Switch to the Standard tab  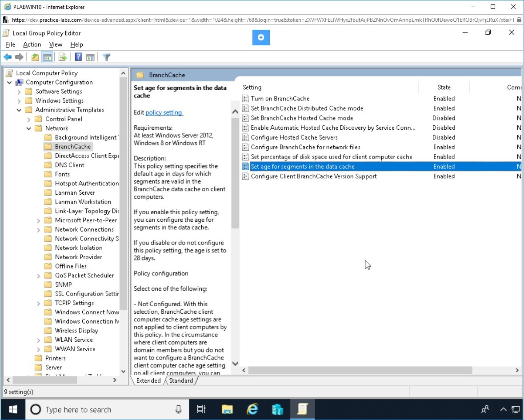181,380
